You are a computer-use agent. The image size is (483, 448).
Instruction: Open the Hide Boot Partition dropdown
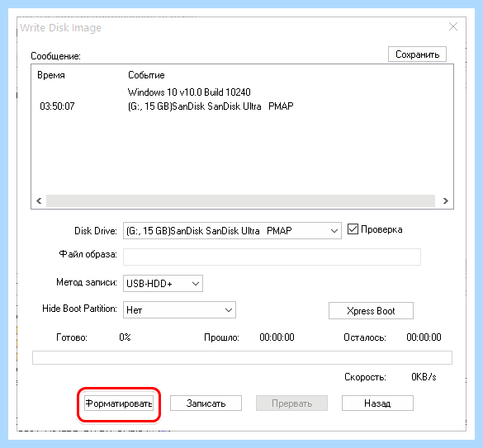179,309
